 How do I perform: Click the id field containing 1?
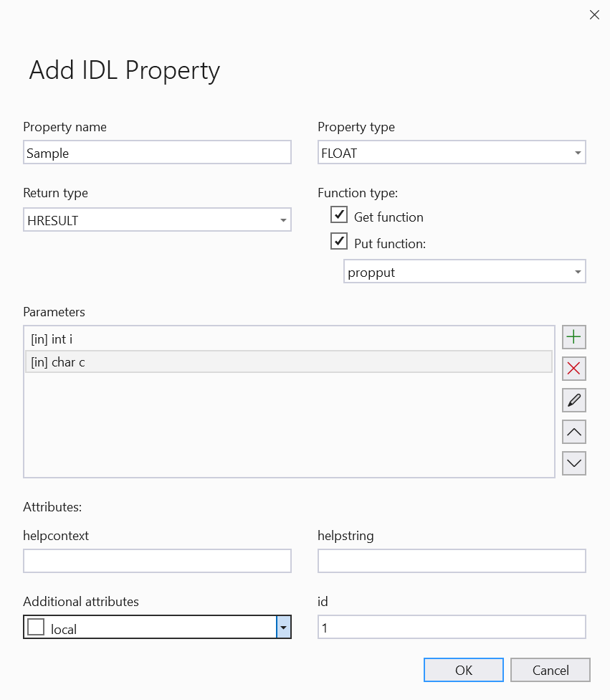tap(452, 628)
